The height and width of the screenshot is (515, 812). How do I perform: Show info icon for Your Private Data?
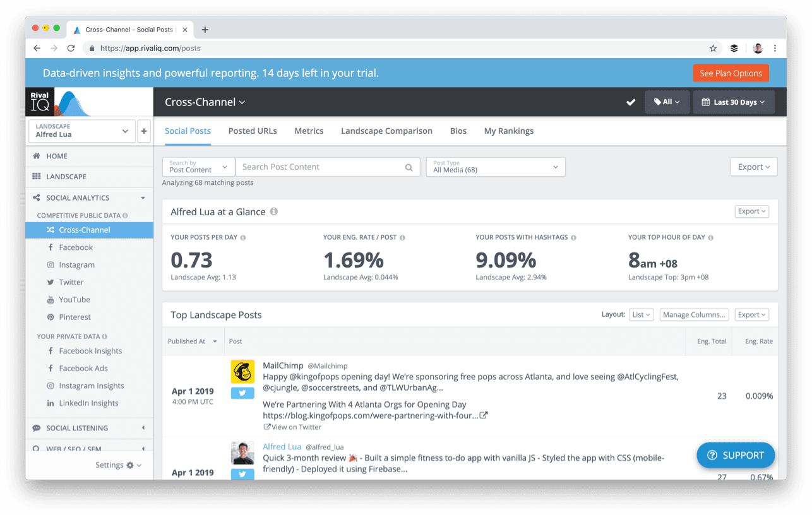point(104,336)
